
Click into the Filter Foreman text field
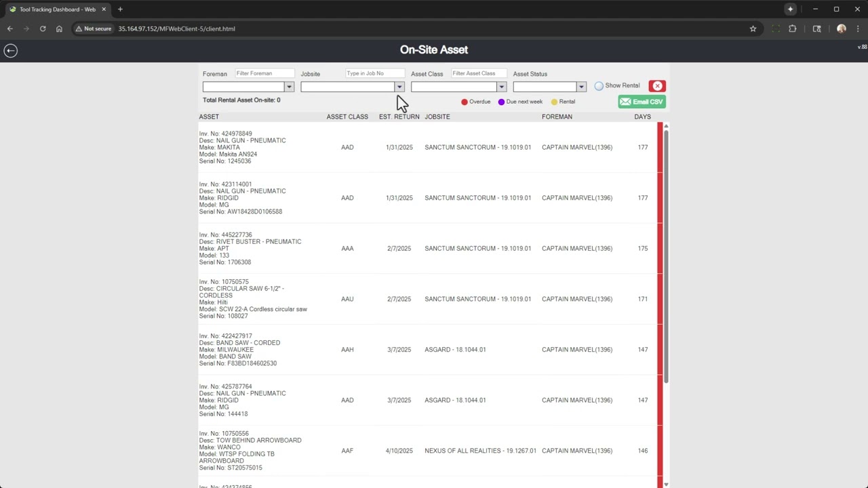pos(264,73)
